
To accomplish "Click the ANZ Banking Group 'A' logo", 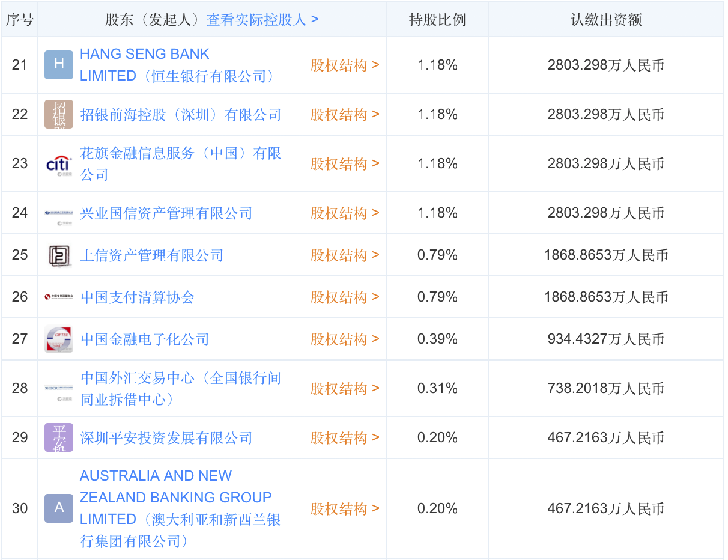I will pyautogui.click(x=59, y=508).
